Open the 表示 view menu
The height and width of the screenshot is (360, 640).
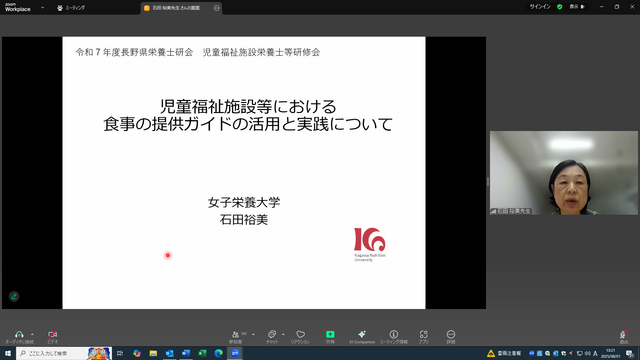pos(577,7)
